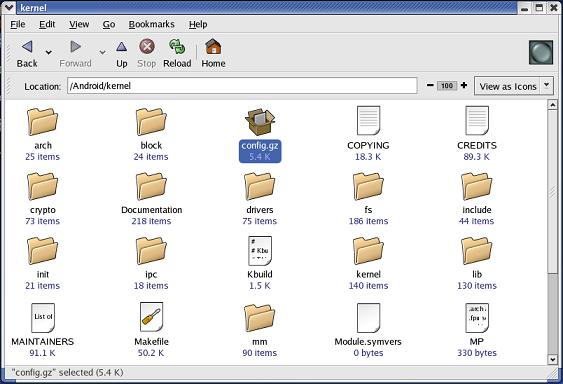Reload the current folder view

177,54
